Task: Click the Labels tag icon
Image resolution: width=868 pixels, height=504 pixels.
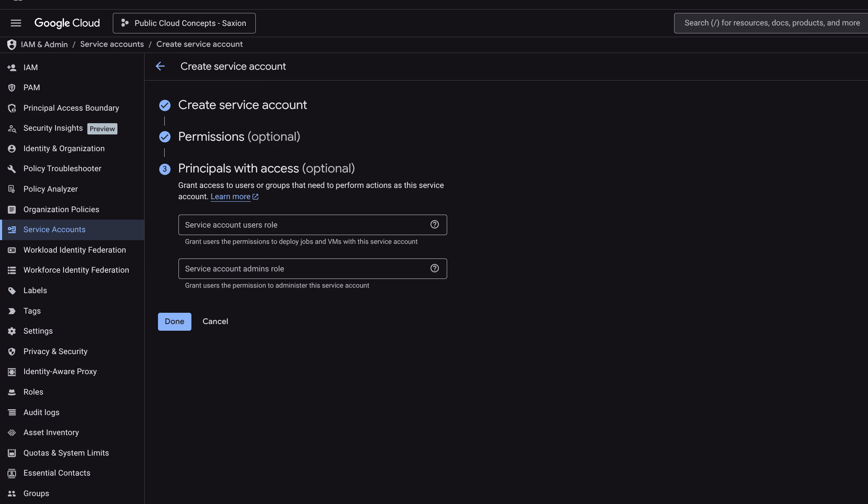Action: pyautogui.click(x=12, y=291)
